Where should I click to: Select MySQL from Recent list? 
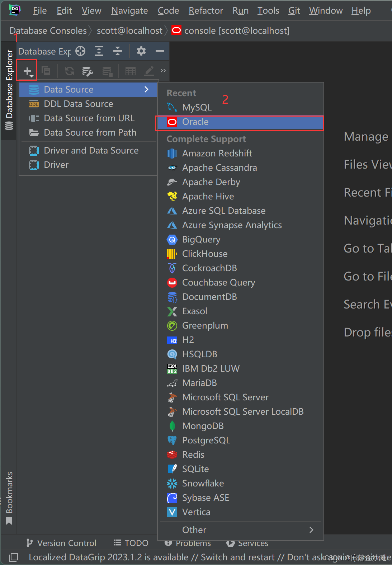pos(241,107)
